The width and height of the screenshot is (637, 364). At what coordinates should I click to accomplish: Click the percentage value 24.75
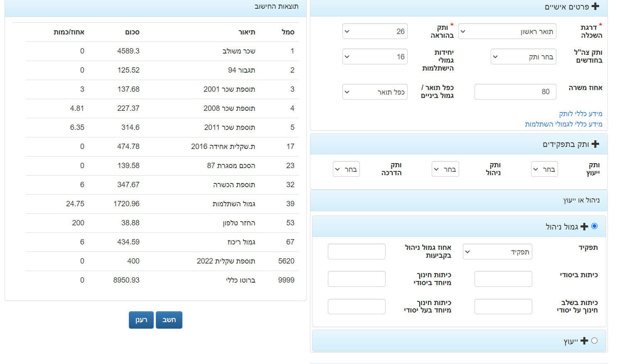pos(75,204)
